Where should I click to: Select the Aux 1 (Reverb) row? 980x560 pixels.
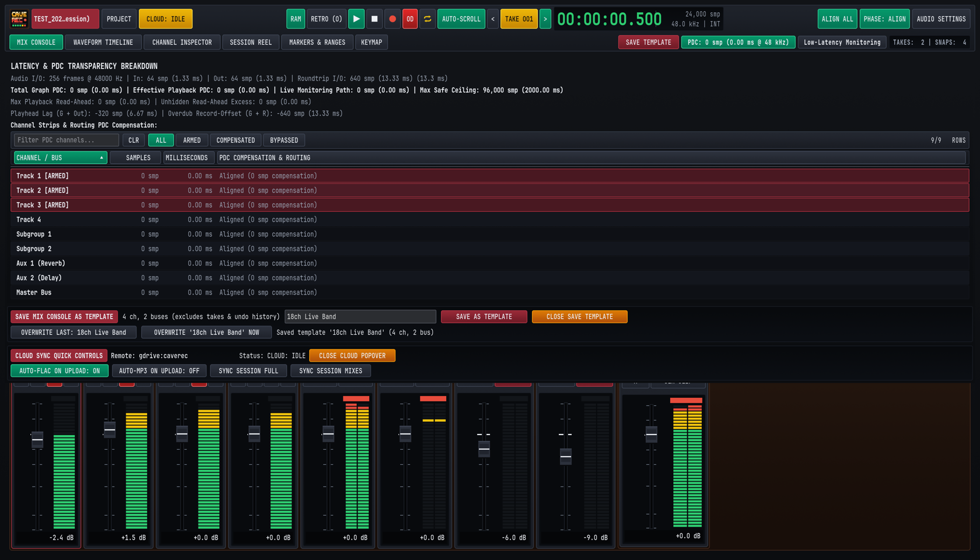pyautogui.click(x=490, y=264)
